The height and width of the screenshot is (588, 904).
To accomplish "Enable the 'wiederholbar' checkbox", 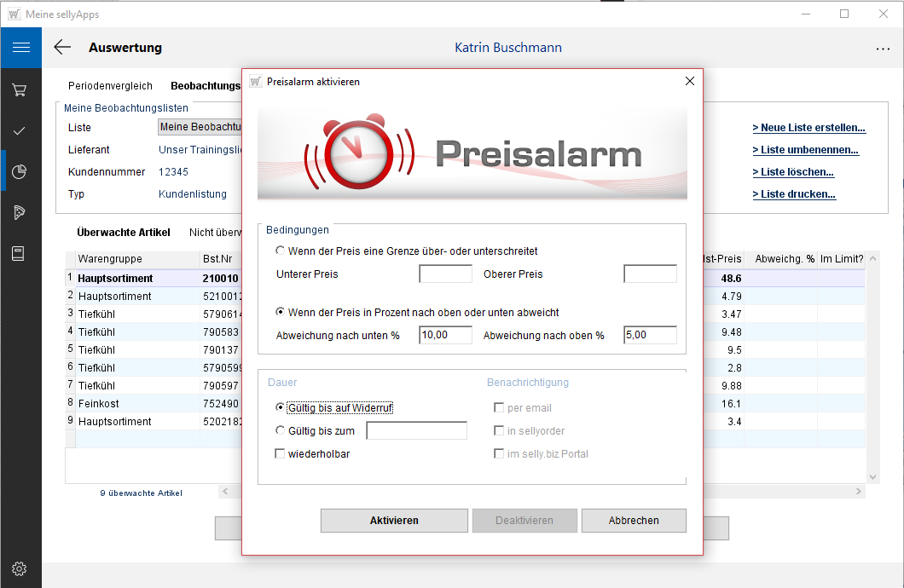I will point(280,454).
